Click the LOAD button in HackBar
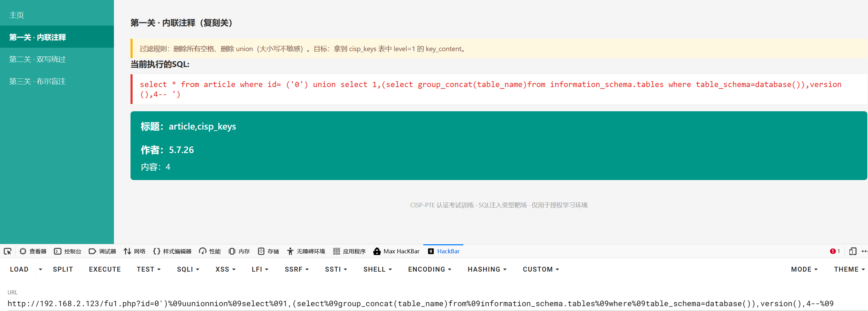Screen dimensions: 868x311 tap(19, 269)
